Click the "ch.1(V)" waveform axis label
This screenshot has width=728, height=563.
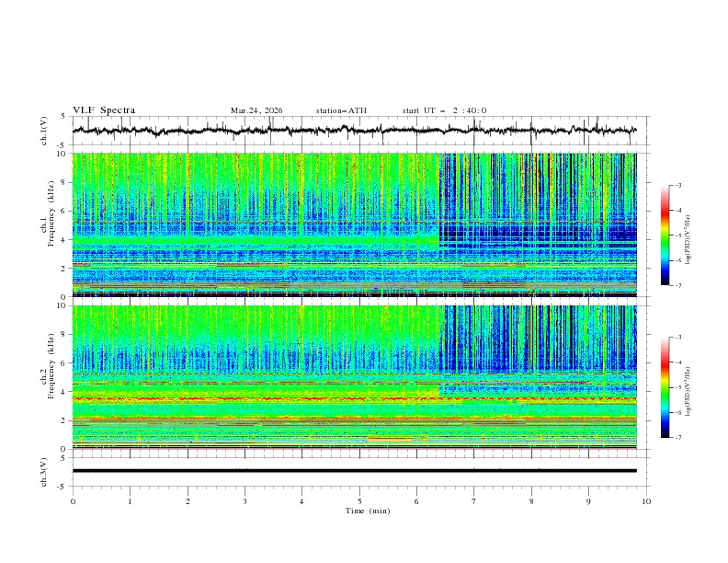[44, 131]
